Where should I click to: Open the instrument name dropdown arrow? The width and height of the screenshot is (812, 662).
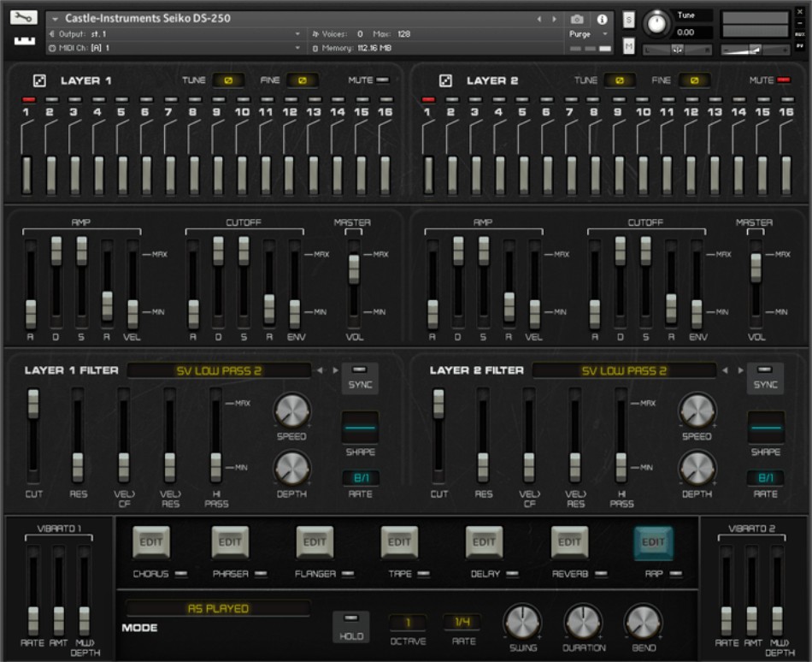(55, 19)
